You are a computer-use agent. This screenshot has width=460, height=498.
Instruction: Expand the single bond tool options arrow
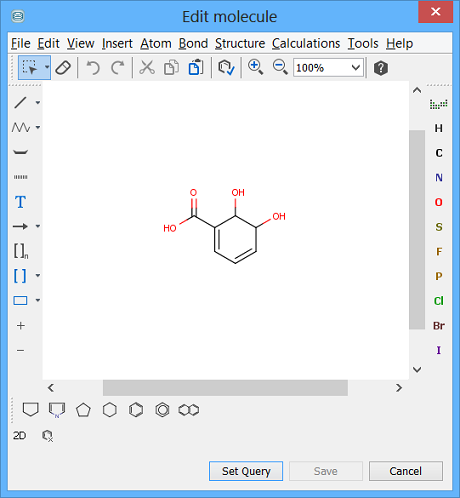38,102
